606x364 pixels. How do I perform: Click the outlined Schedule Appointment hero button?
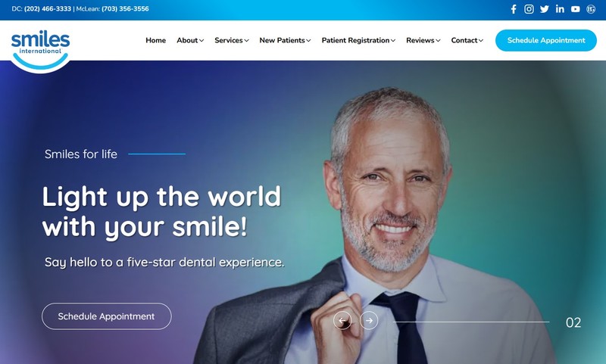[107, 316]
